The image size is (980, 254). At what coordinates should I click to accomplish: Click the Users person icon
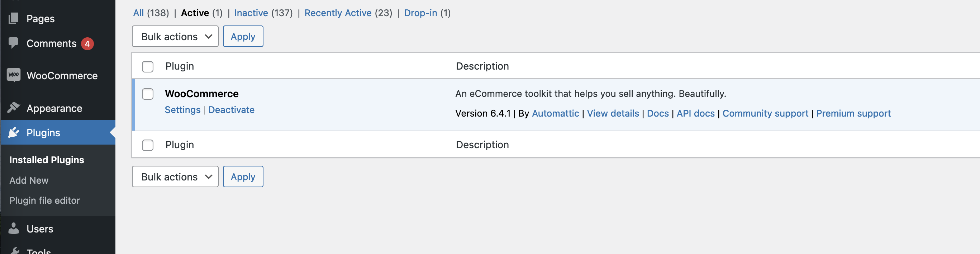pos(13,229)
